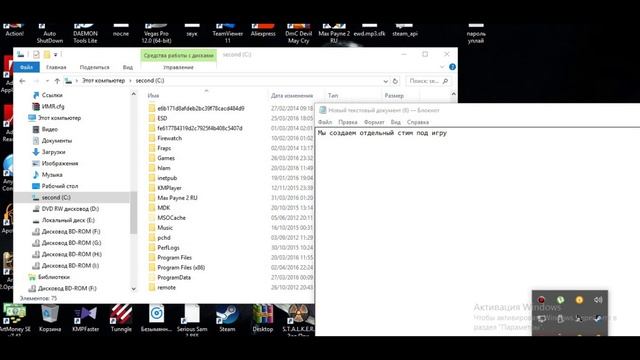
Task: Launch the KMPFaster desktop shortcut
Action: (x=85, y=319)
